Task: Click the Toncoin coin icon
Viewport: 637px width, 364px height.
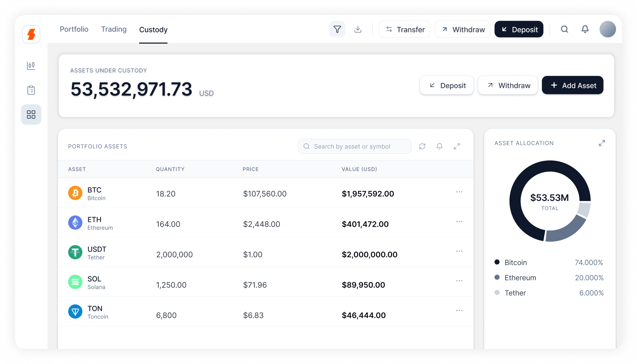Action: tap(75, 312)
